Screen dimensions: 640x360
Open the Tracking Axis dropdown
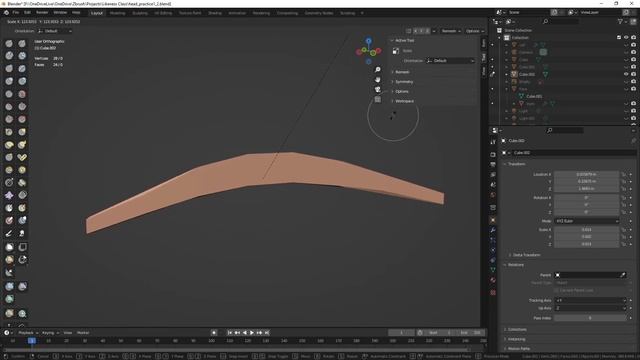tap(590, 300)
